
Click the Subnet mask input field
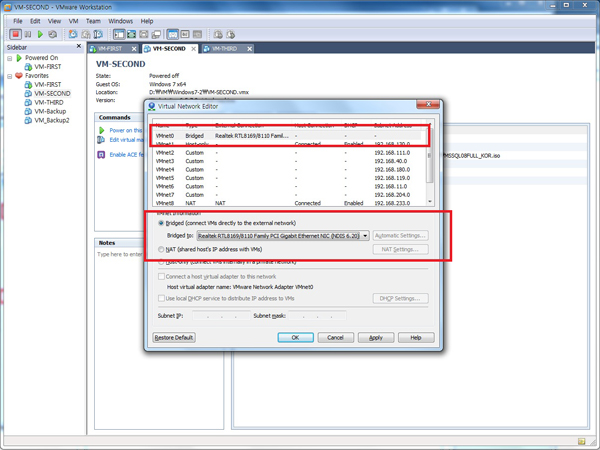click(x=318, y=316)
